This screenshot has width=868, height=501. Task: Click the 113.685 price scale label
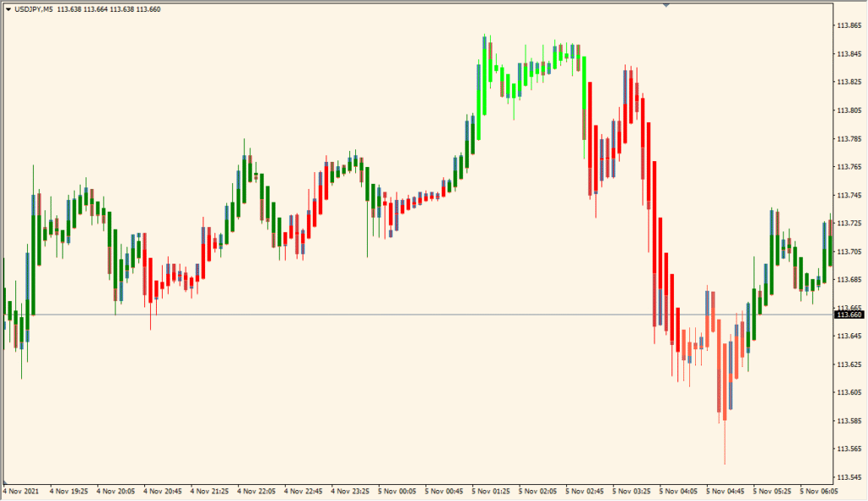click(849, 280)
